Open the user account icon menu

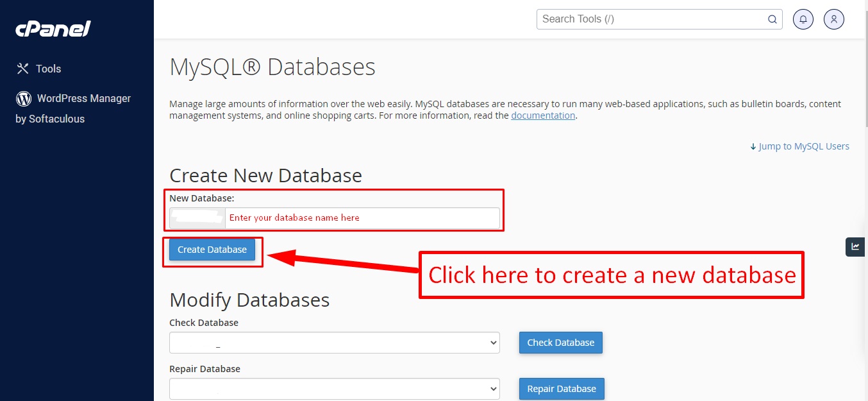tap(834, 19)
